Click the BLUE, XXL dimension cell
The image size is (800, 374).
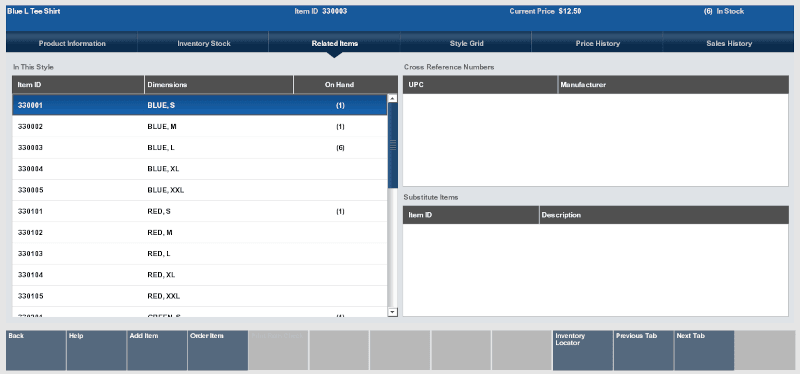point(165,190)
